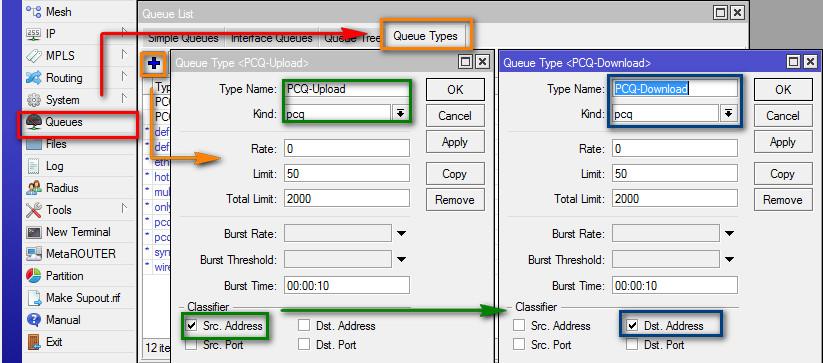Screen dimensions: 823x363
Task: Click Type Name field in PCQ-Download
Action: [674, 89]
